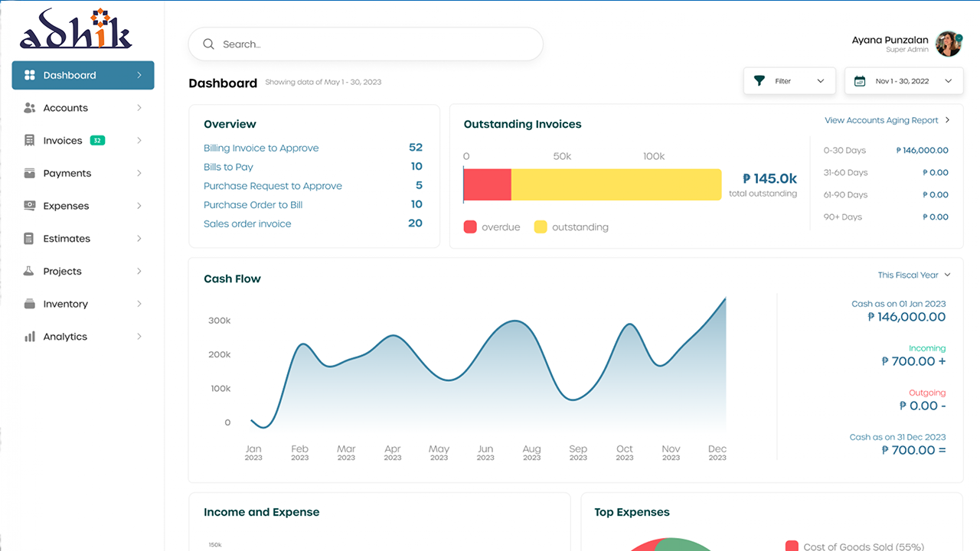Expand the Invoices menu chevron
This screenshot has width=980, height=551.
pos(139,140)
